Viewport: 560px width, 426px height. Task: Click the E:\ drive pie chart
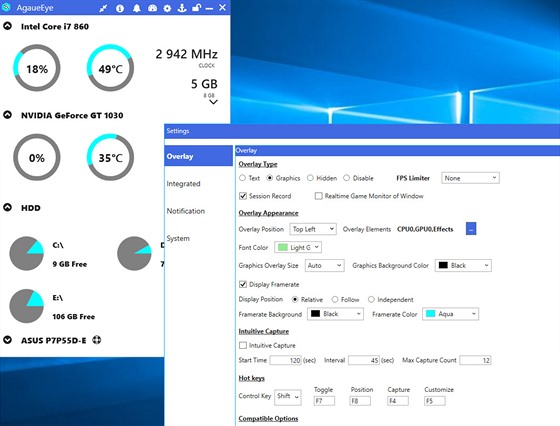point(26,306)
